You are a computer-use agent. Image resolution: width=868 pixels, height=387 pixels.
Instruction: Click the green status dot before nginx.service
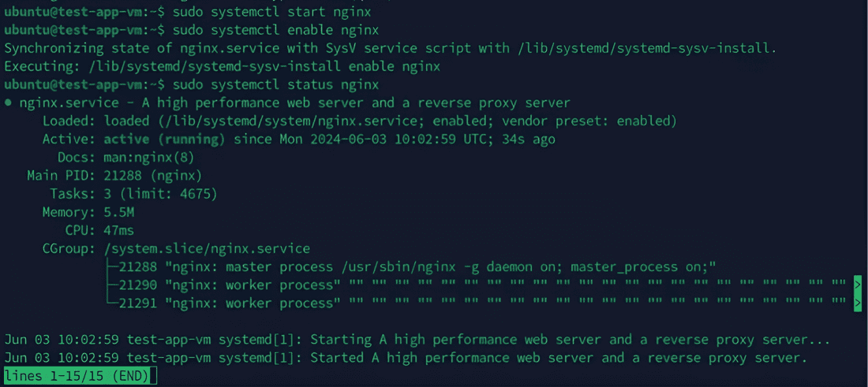pyautogui.click(x=7, y=103)
